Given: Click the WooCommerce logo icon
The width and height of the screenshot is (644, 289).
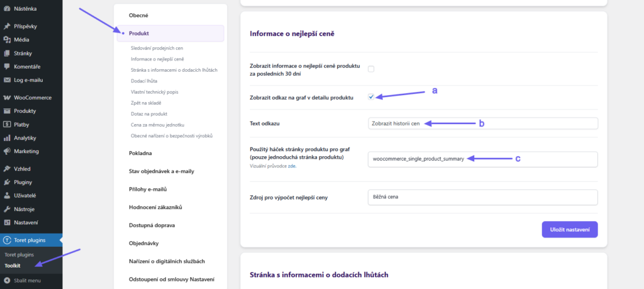Looking at the screenshot, I should click(x=6, y=98).
